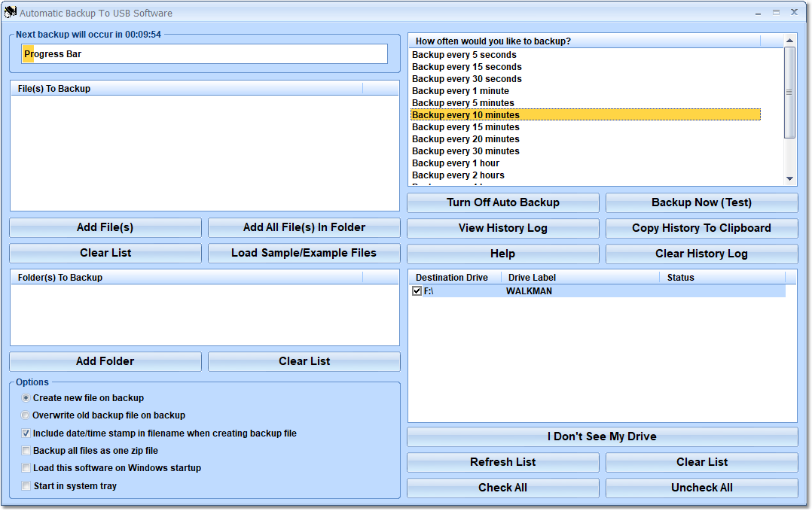This screenshot has width=812, height=511.
Task: Enable 'Load this software on Windows startup'
Action: coord(26,467)
